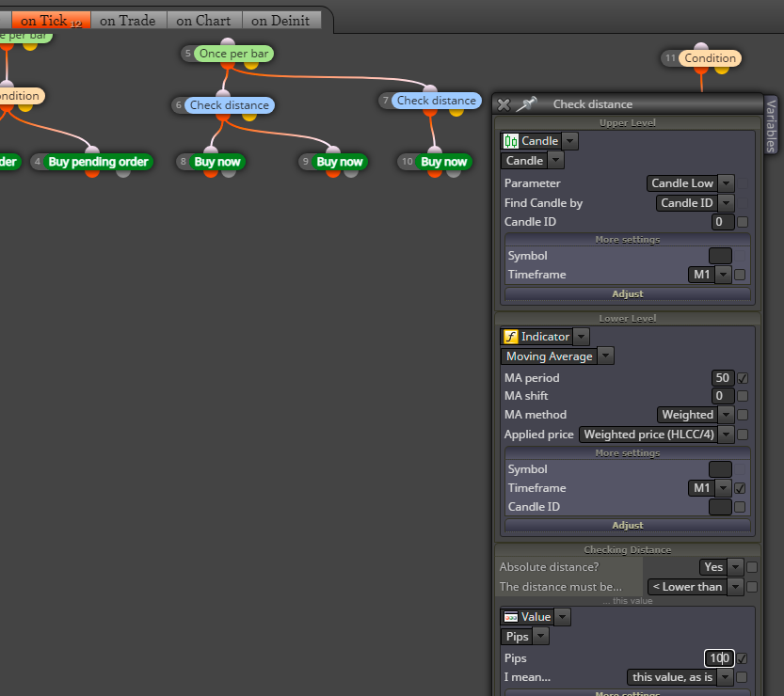Viewport: 784px width, 696px height.
Task: Click the pin icon in Check distance panel
Action: click(x=526, y=103)
